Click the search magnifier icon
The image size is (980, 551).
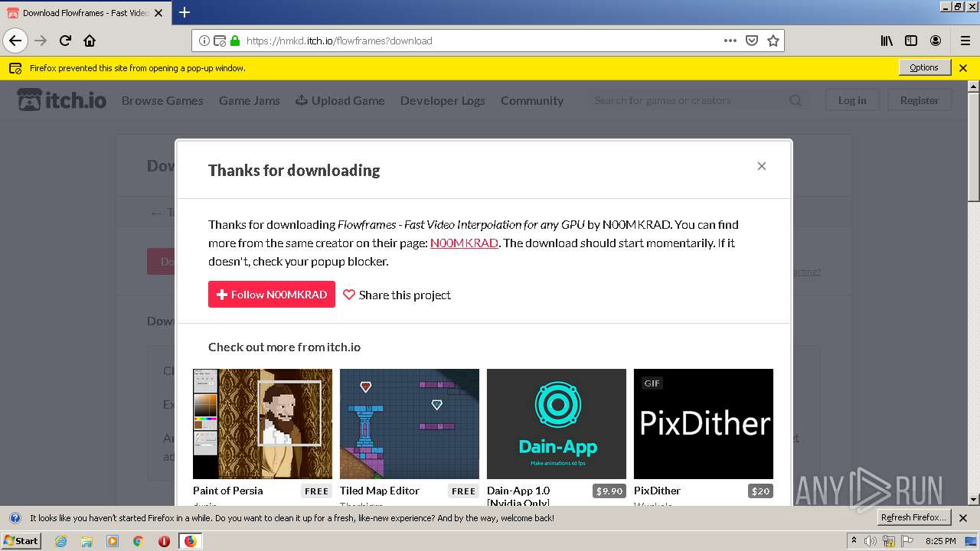795,100
